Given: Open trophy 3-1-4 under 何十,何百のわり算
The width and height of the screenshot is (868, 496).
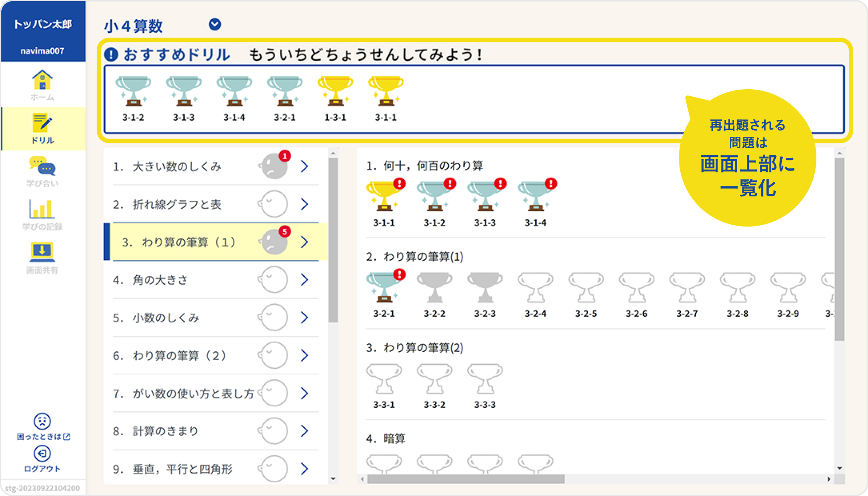Looking at the screenshot, I should [x=535, y=196].
